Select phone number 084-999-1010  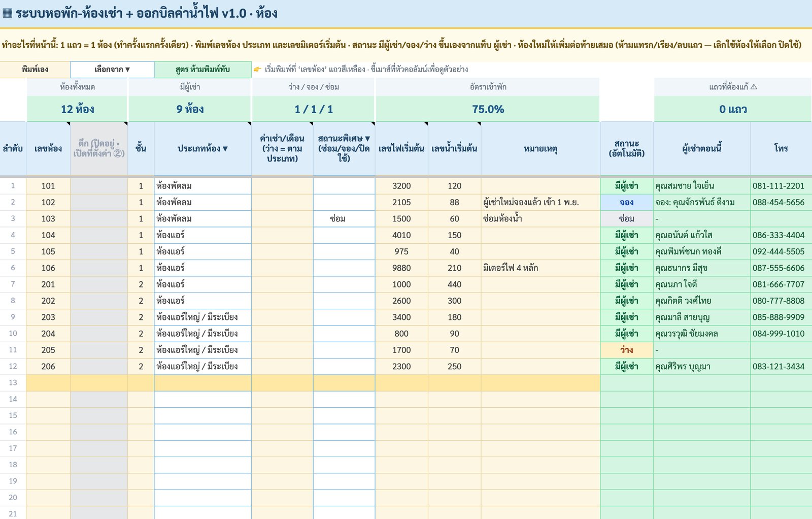(781, 334)
